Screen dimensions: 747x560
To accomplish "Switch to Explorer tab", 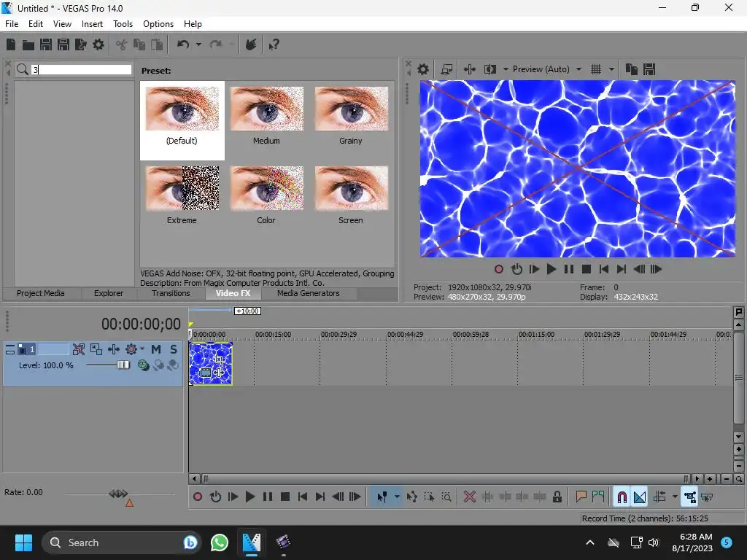I will pos(109,293).
